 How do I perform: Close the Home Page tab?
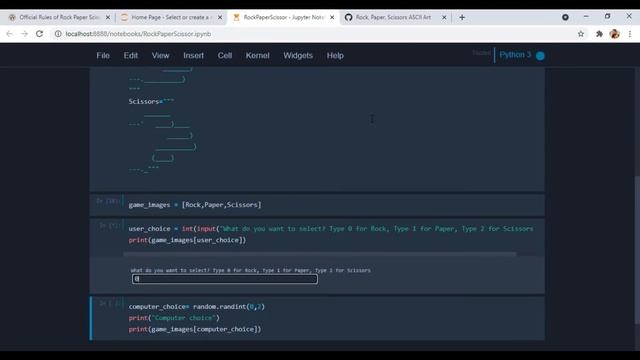pyautogui.click(x=220, y=17)
